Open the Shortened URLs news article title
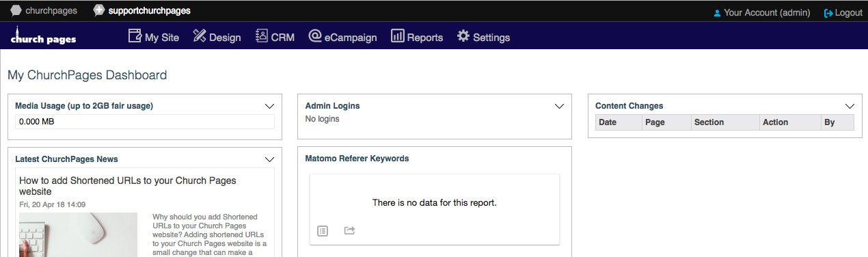 pyautogui.click(x=128, y=186)
